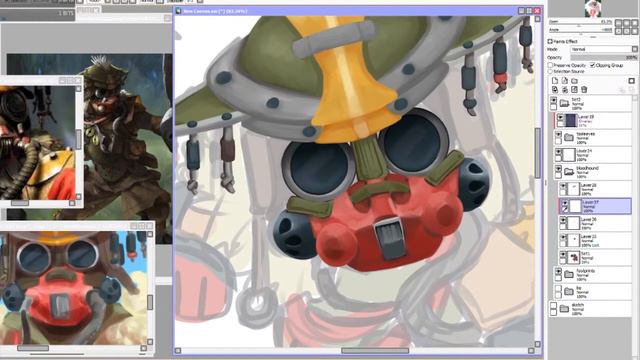Click the purple Overlay layer thumbnail

[571, 120]
